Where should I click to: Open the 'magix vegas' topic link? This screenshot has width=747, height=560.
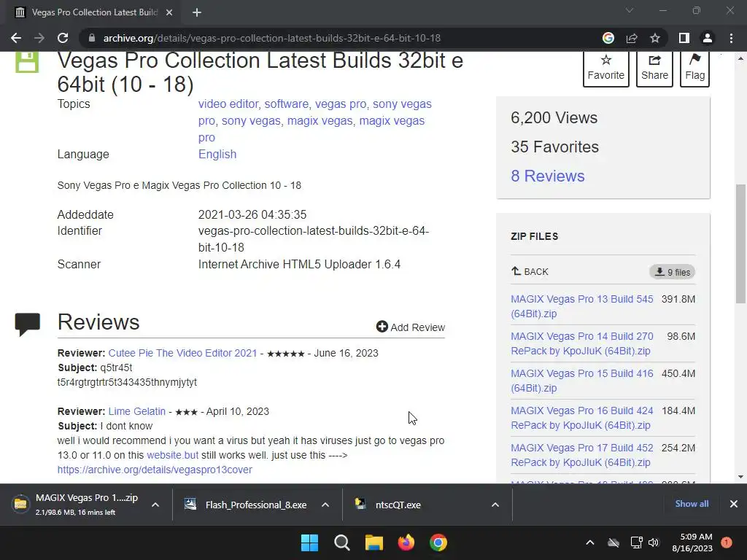click(320, 121)
